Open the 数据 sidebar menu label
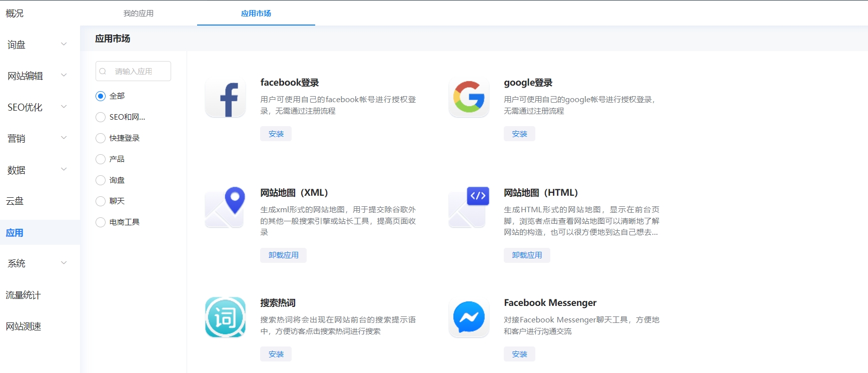868x373 pixels. point(17,170)
